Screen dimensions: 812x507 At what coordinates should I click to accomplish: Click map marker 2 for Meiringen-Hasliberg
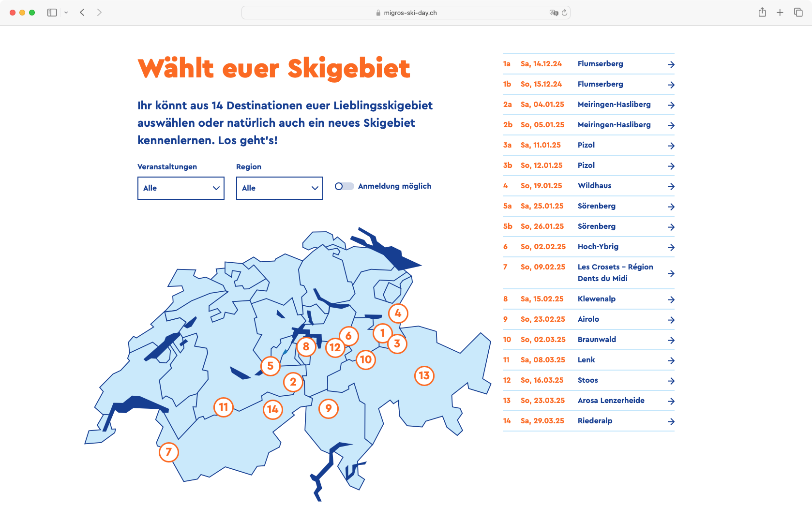point(293,382)
